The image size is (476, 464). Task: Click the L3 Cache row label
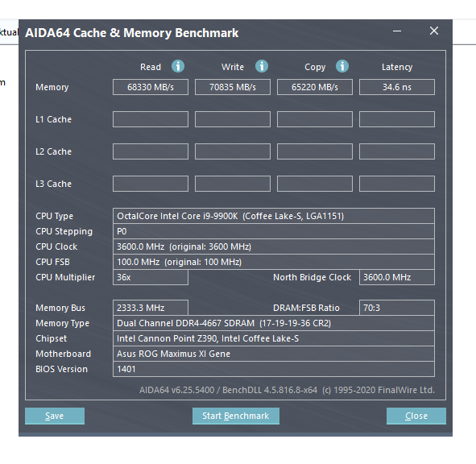tap(53, 184)
